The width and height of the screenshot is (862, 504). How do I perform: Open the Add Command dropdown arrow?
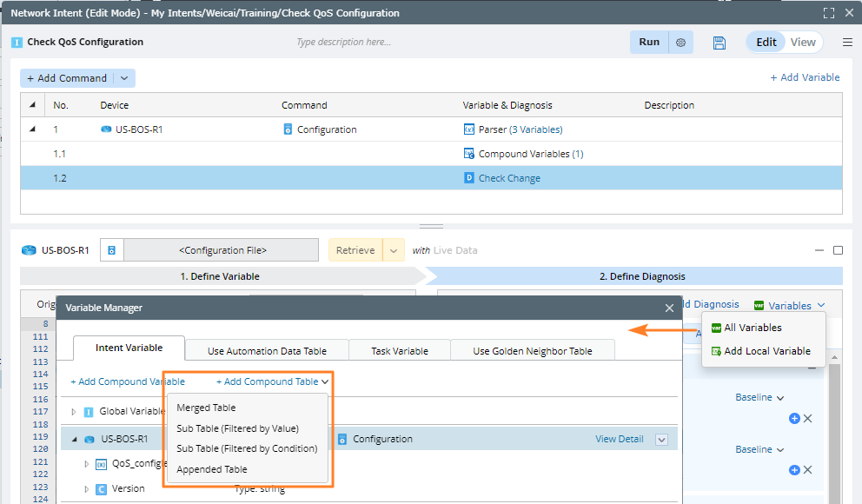pos(124,78)
